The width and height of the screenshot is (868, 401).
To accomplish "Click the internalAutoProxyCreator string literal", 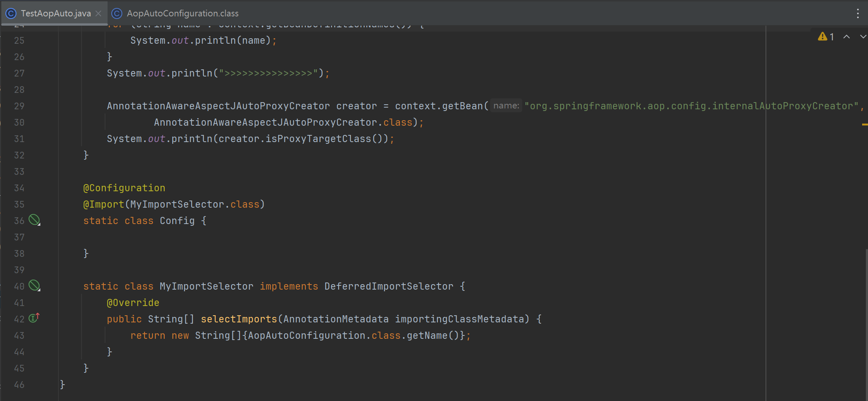I will point(692,106).
